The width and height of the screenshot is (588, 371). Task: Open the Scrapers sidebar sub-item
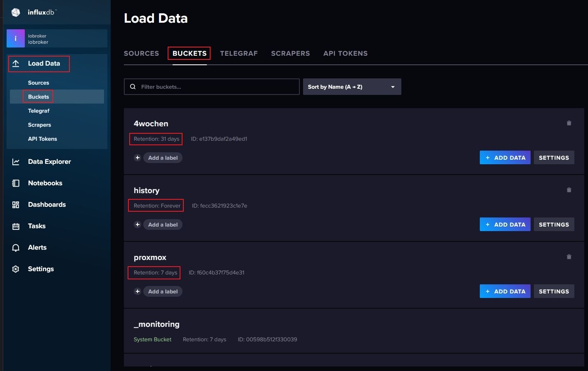coord(40,125)
